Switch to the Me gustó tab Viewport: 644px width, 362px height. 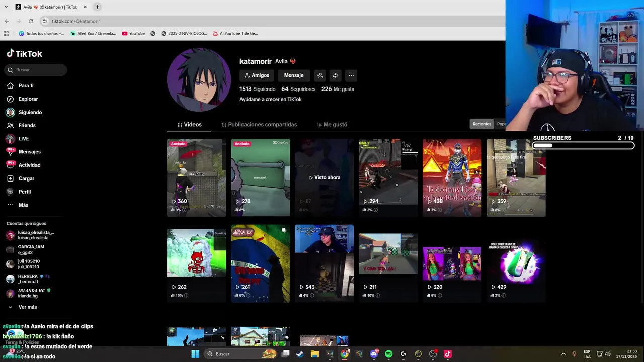tap(332, 125)
